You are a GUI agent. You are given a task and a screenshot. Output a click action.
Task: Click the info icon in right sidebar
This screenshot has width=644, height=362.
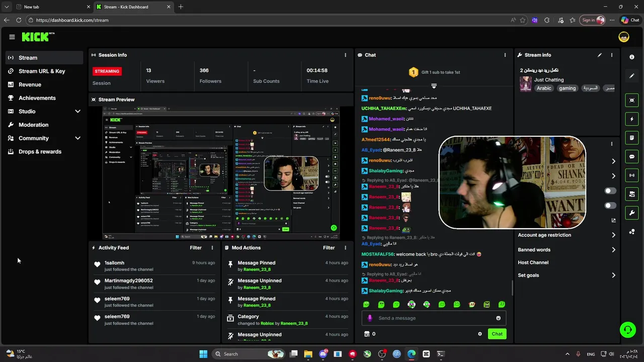[632, 57]
